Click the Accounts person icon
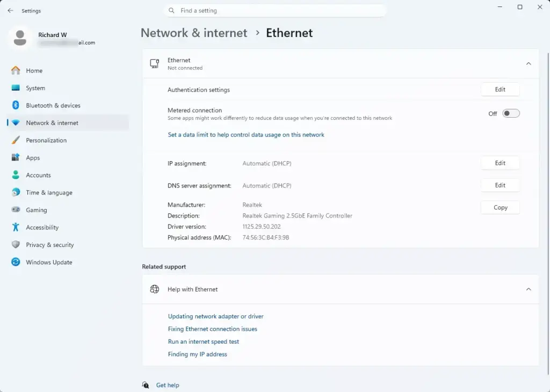Image resolution: width=550 pixels, height=392 pixels. coord(16,175)
